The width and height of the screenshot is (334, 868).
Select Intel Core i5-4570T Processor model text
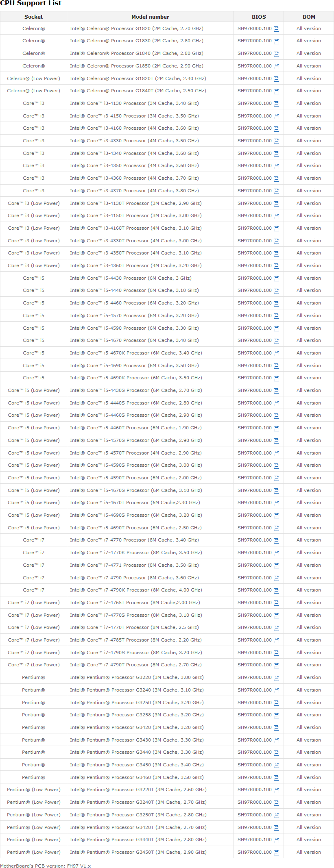point(135,453)
